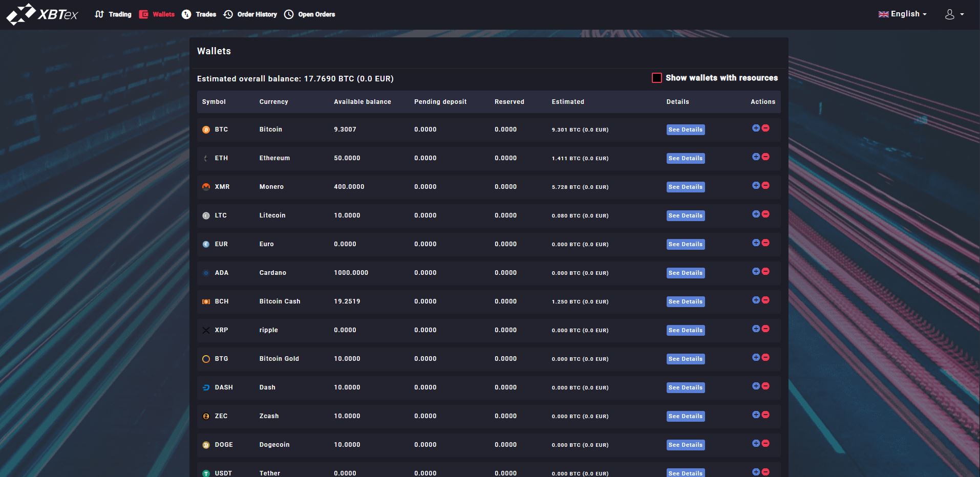This screenshot has width=980, height=477.
Task: Click the deposit plus icon for BCH
Action: coord(756,300)
